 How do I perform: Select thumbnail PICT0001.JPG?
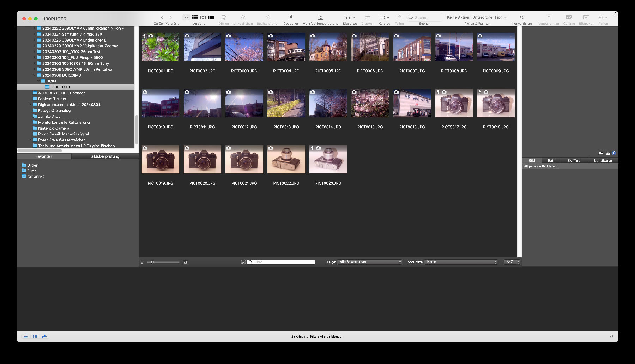[161, 47]
